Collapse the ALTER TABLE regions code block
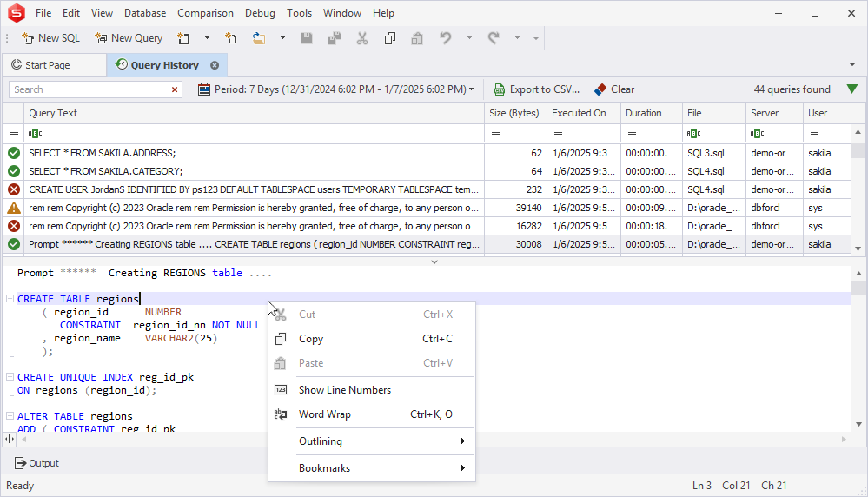This screenshot has width=868, height=497. (x=10, y=416)
